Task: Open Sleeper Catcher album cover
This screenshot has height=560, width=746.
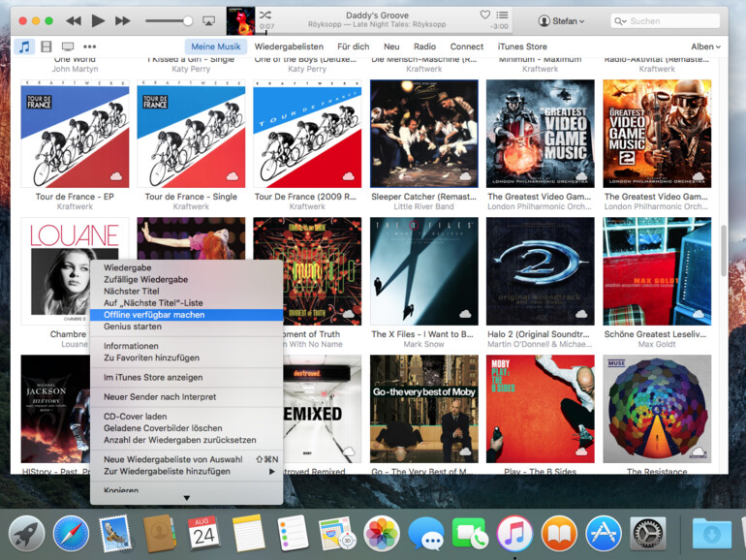Action: pyautogui.click(x=424, y=134)
